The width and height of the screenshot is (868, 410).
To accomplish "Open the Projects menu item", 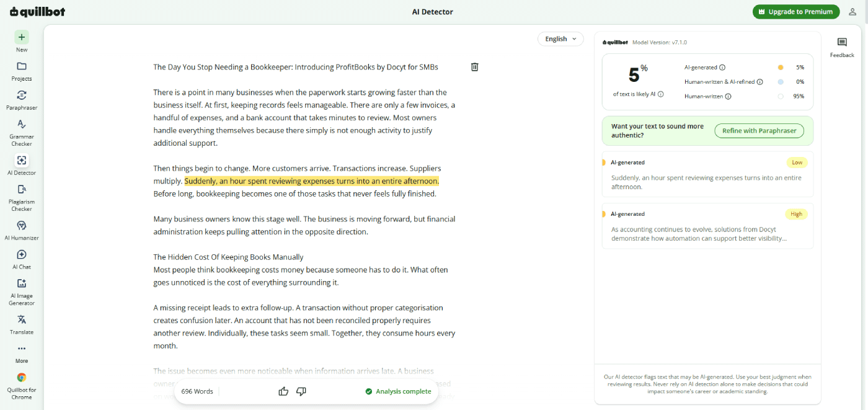I will (22, 71).
